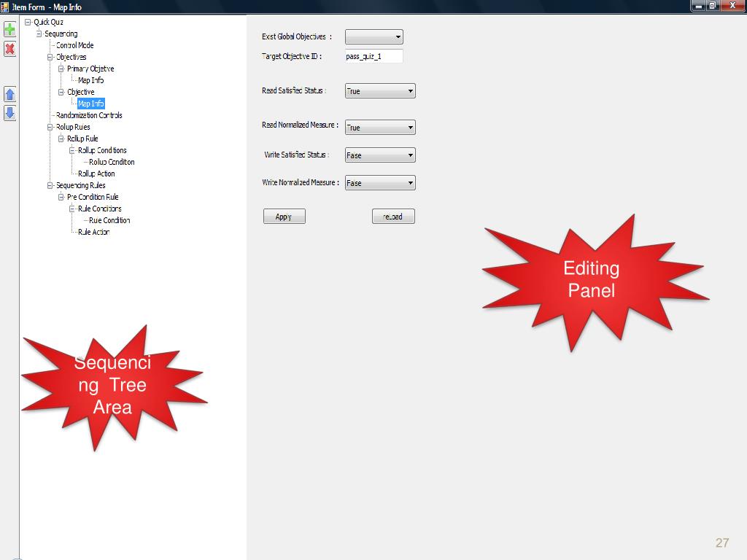Viewport: 747px width, 560px height.
Task: Select the Sequencing Rules label
Action: [x=80, y=185]
